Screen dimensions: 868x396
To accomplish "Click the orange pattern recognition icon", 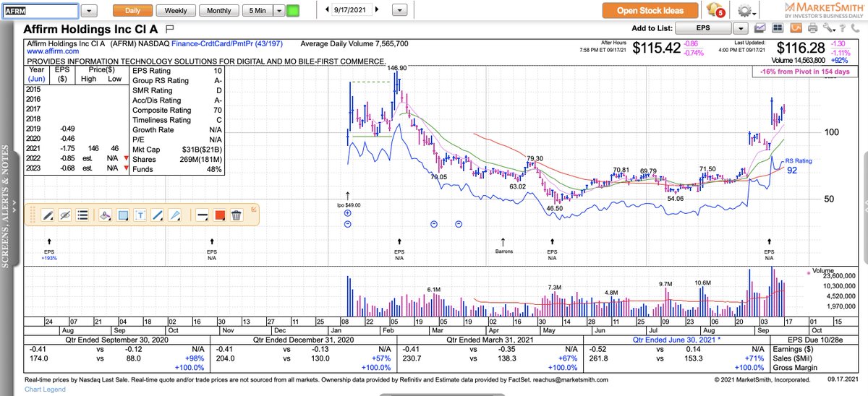I will 795,28.
